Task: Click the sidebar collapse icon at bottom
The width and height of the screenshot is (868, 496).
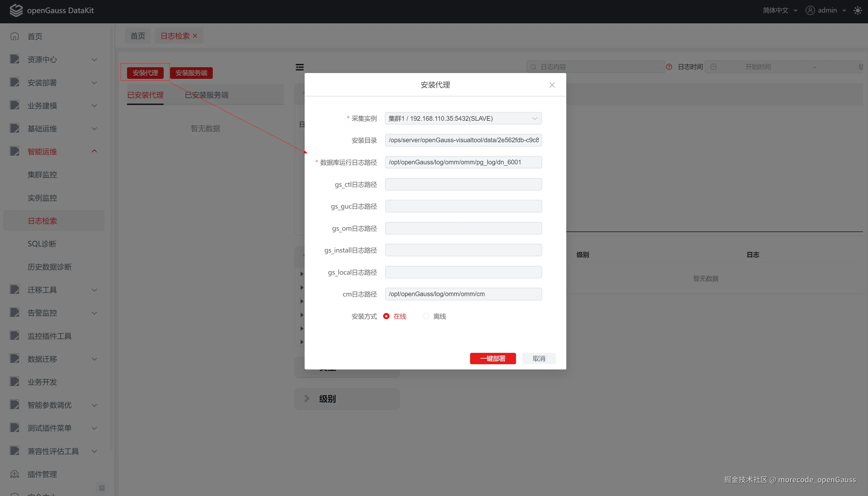Action: tap(101, 488)
